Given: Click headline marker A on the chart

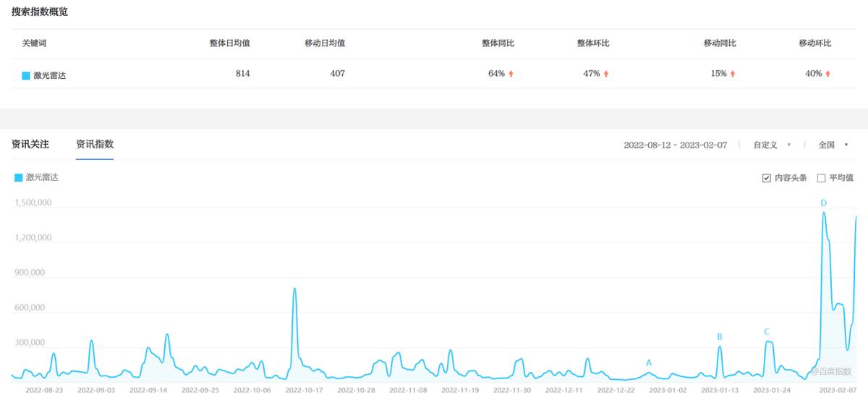Looking at the screenshot, I should point(649,363).
